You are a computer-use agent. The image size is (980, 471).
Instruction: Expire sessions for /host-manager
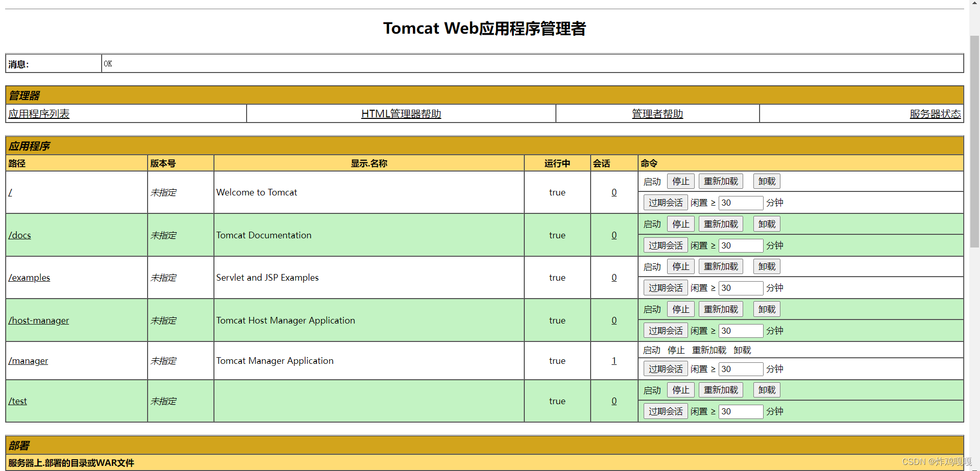[x=666, y=331]
